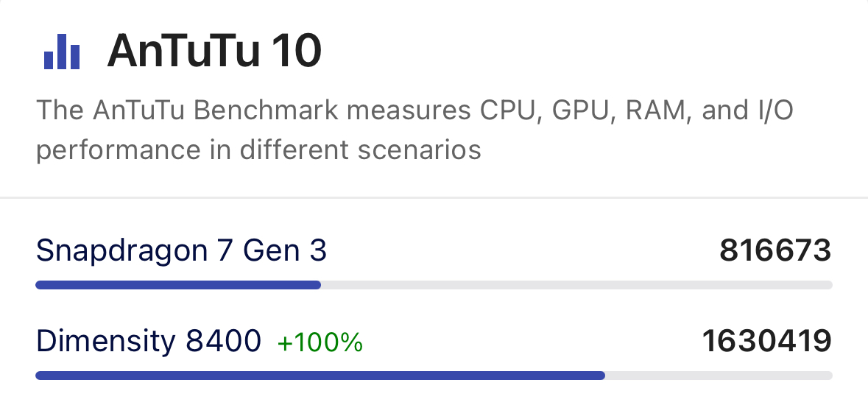Select the Dimensity score 1630419
The width and height of the screenshot is (868, 419).
coord(766,341)
